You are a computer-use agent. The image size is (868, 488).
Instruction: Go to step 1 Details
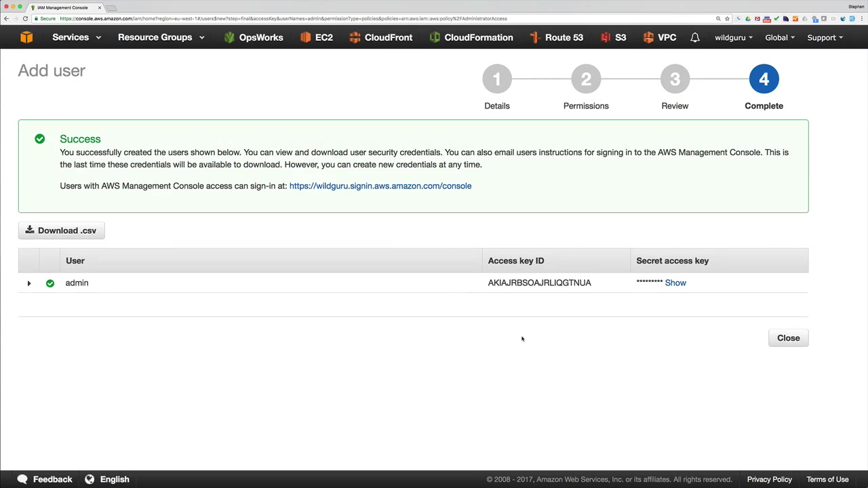tap(497, 79)
